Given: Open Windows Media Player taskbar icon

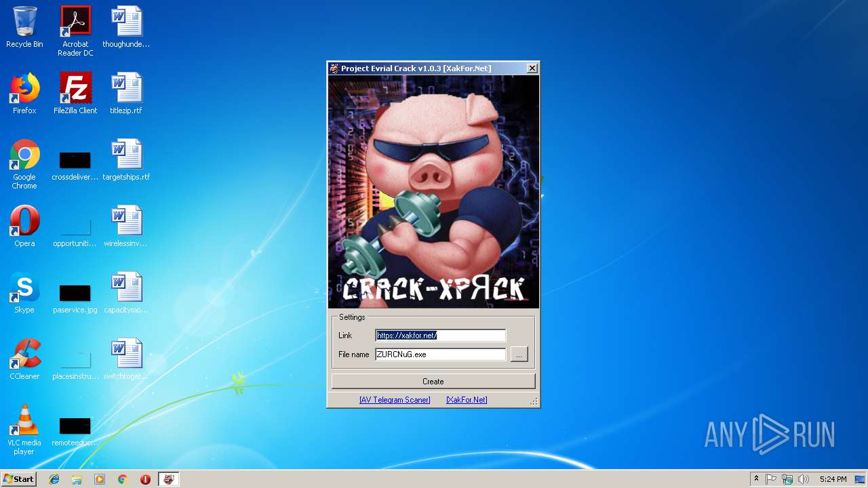Looking at the screenshot, I should (100, 479).
